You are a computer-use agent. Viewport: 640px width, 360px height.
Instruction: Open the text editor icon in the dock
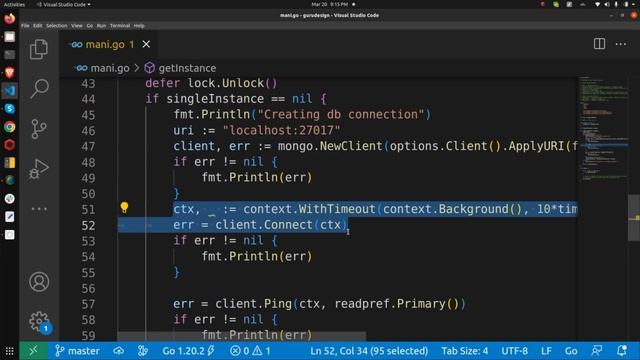(9, 216)
